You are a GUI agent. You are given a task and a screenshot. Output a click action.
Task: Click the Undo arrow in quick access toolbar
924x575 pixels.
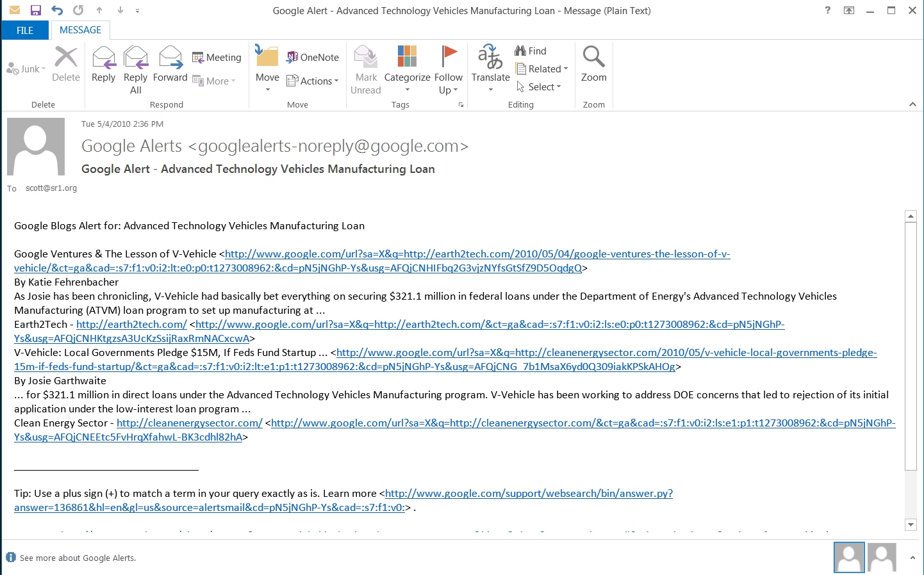57,10
